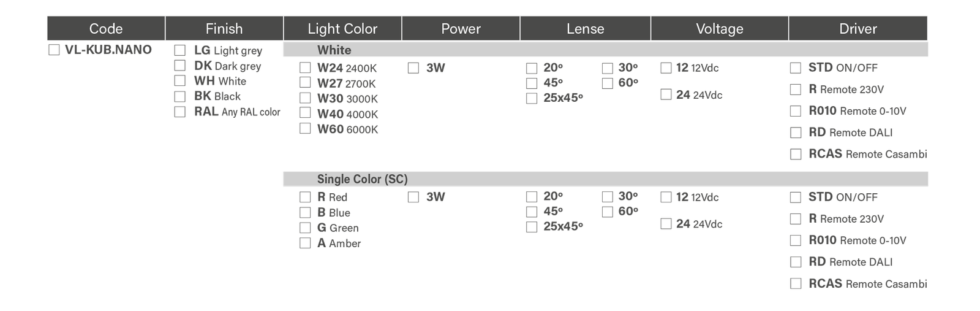The width and height of the screenshot is (980, 311).
Task: Check the W24 2400K light color
Action: 305,67
